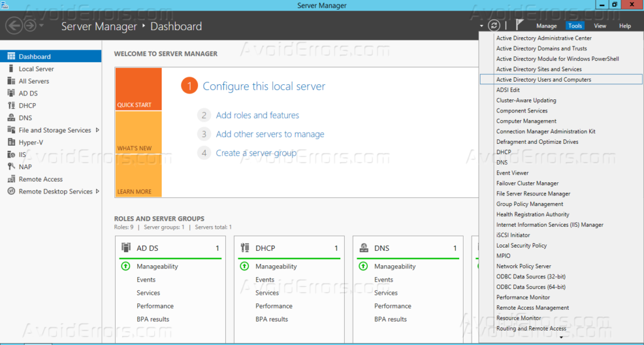Open DNS Events row
The width and height of the screenshot is (644, 345).
384,280
